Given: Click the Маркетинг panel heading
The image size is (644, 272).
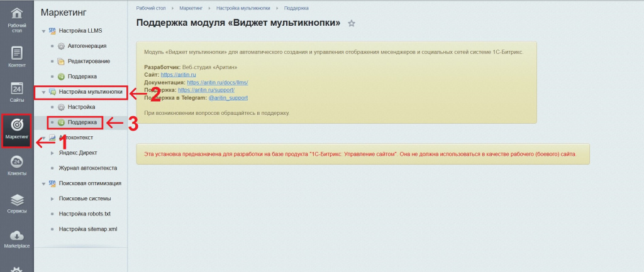Looking at the screenshot, I should [64, 13].
